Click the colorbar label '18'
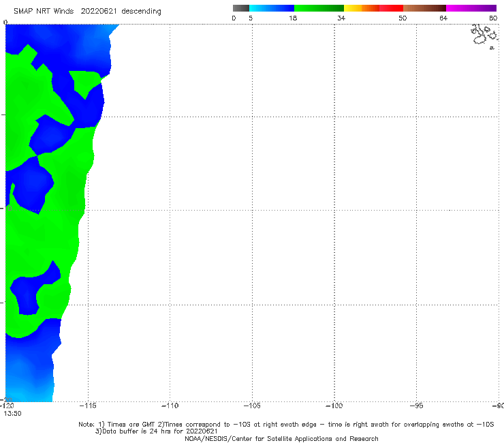This screenshot has height=443, width=504. point(293,18)
